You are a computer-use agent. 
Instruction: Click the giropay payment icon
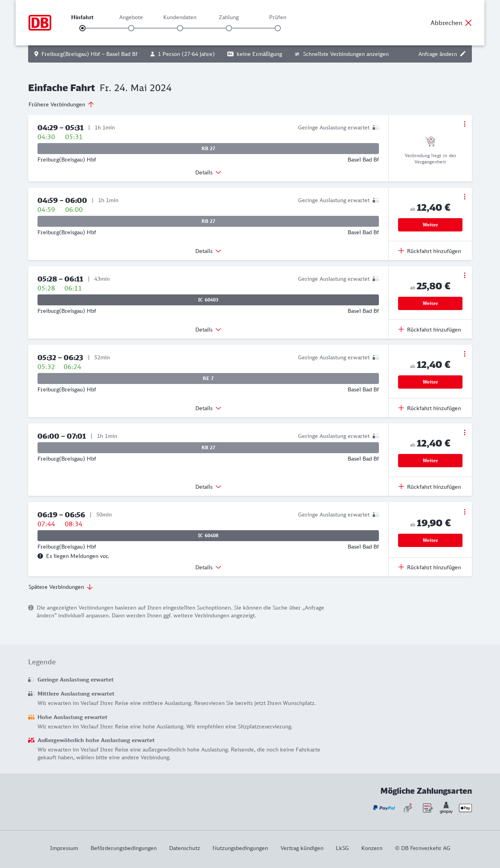coord(446,808)
